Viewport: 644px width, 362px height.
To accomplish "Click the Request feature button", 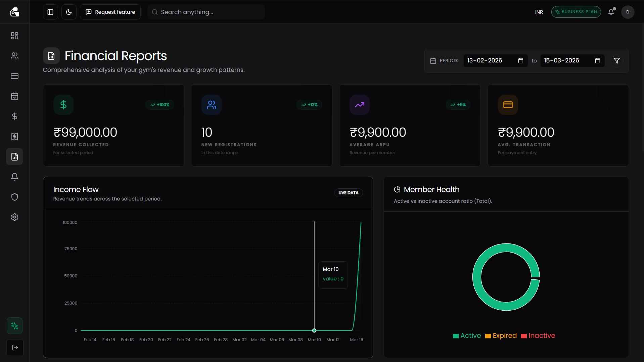I will pos(110,12).
